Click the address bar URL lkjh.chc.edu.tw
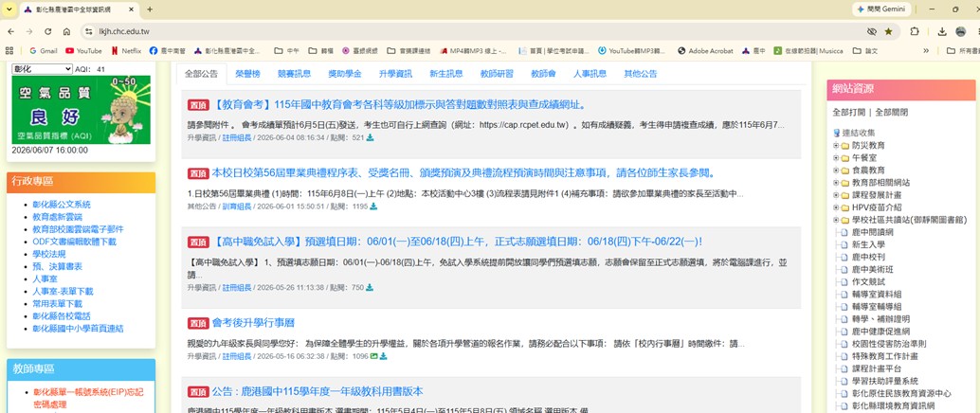Viewport: 980px width, 413px height. (x=124, y=31)
